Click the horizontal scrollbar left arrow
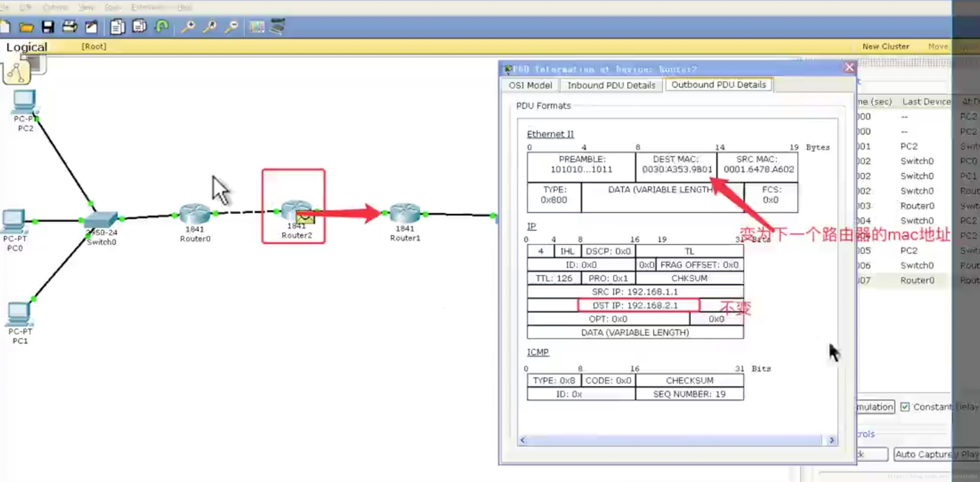 523,440
